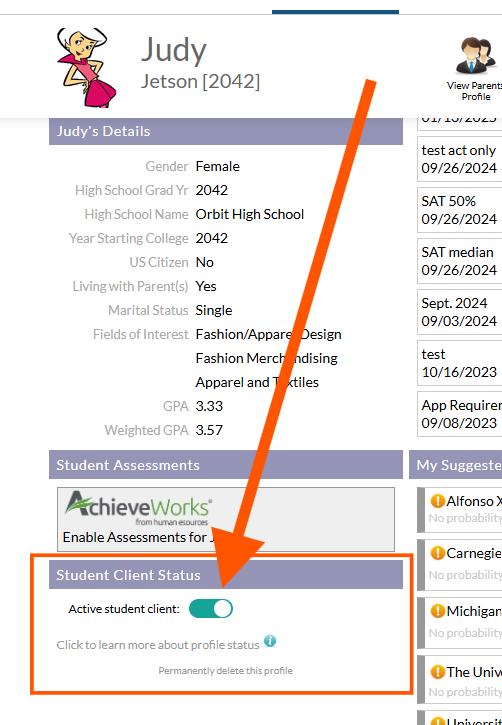This screenshot has width=502, height=725.
Task: Click the AchieveWorks logo
Action: 138,508
